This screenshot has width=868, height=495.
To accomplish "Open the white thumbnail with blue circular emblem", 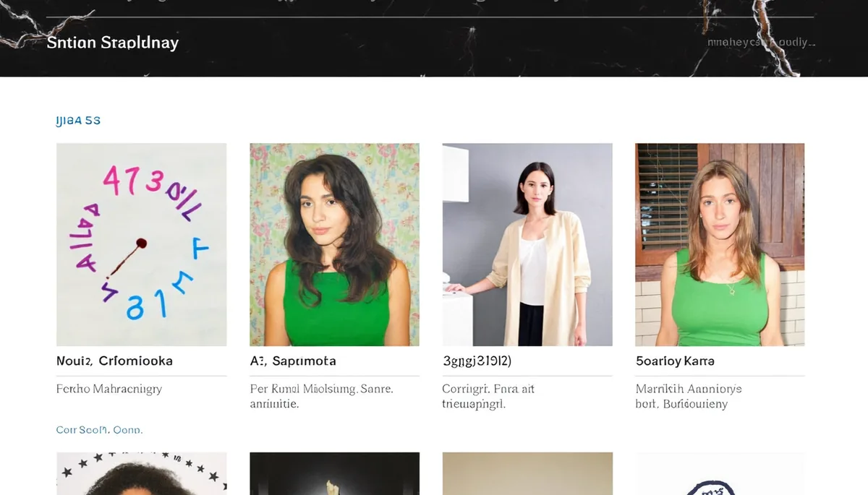I will tap(720, 473).
